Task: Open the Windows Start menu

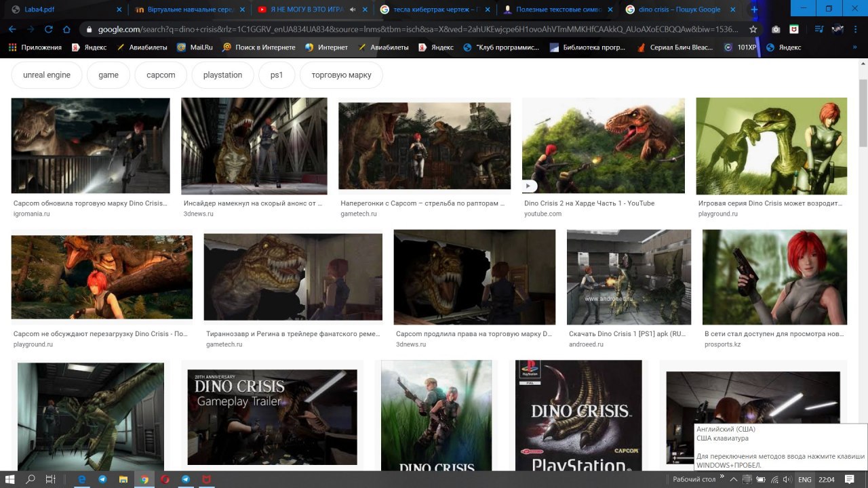Action: coord(11,479)
